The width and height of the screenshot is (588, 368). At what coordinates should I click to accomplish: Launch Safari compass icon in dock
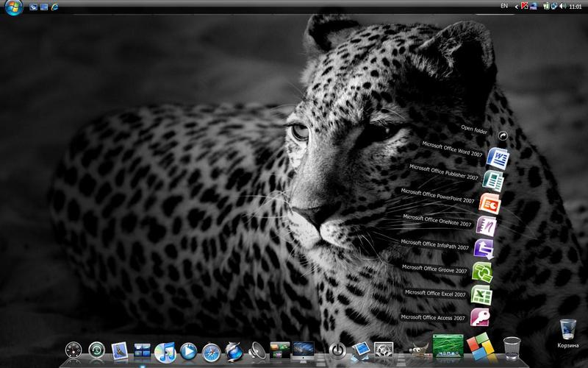[212, 352]
